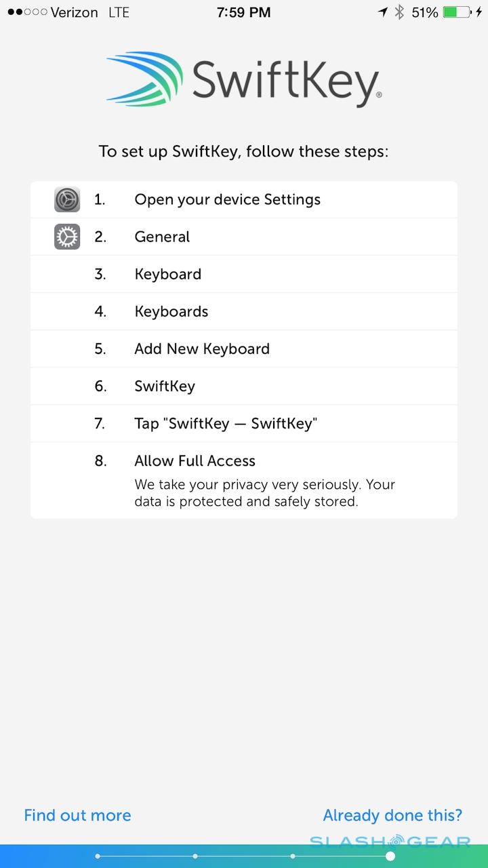488x868 pixels.
Task: Tap the Tap "SwiftKey — SwiftKey" step
Action: (x=226, y=424)
